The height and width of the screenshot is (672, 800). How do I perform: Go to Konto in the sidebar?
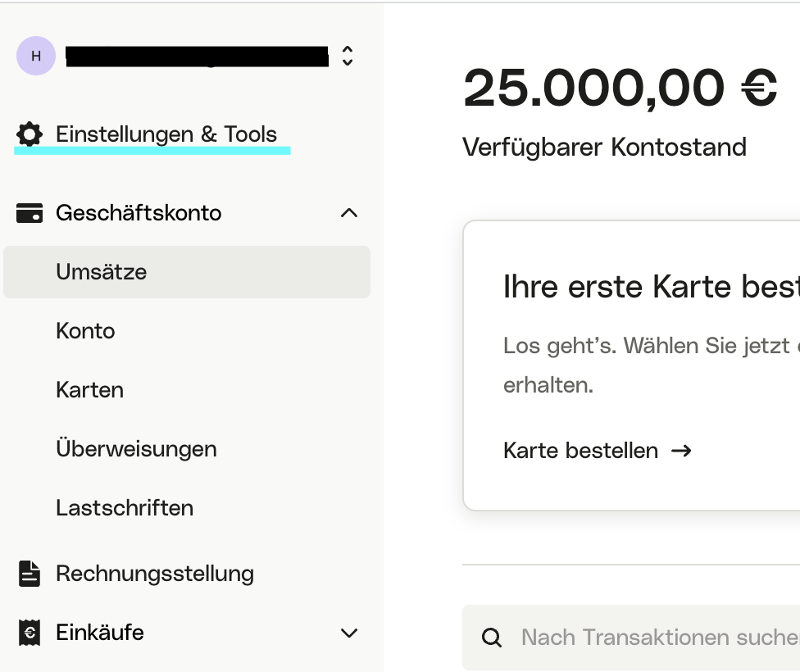[x=85, y=331]
